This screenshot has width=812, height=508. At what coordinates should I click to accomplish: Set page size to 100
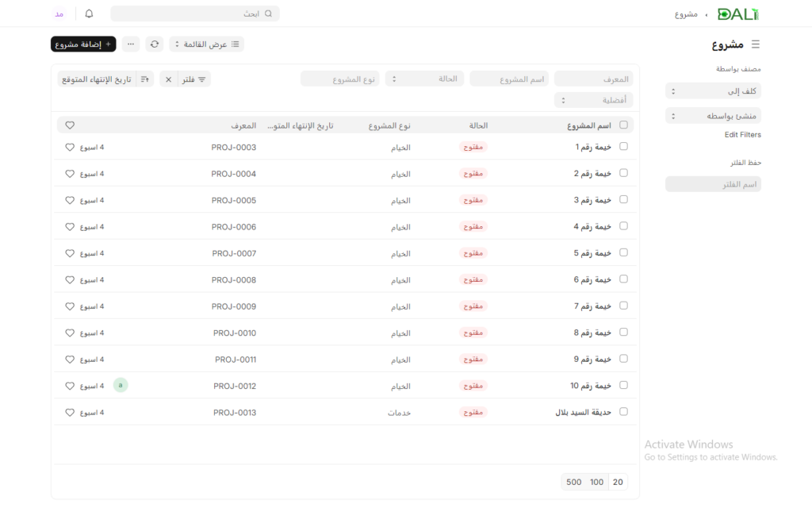tap(596, 482)
